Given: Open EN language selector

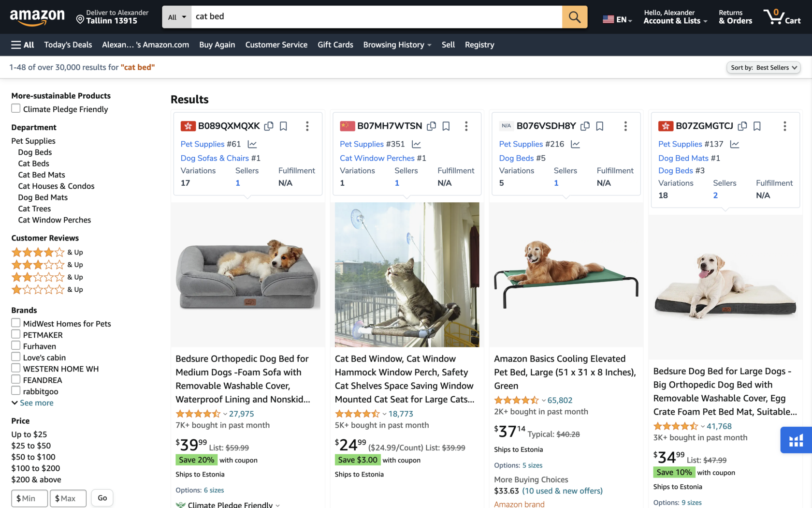Looking at the screenshot, I should click(x=617, y=19).
